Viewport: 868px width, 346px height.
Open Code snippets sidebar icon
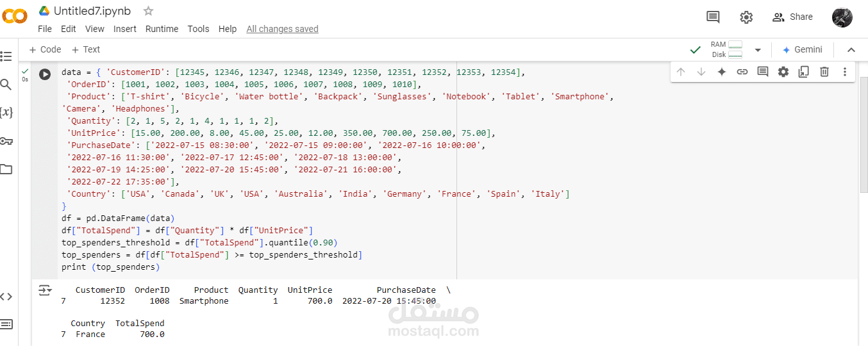coord(6,296)
